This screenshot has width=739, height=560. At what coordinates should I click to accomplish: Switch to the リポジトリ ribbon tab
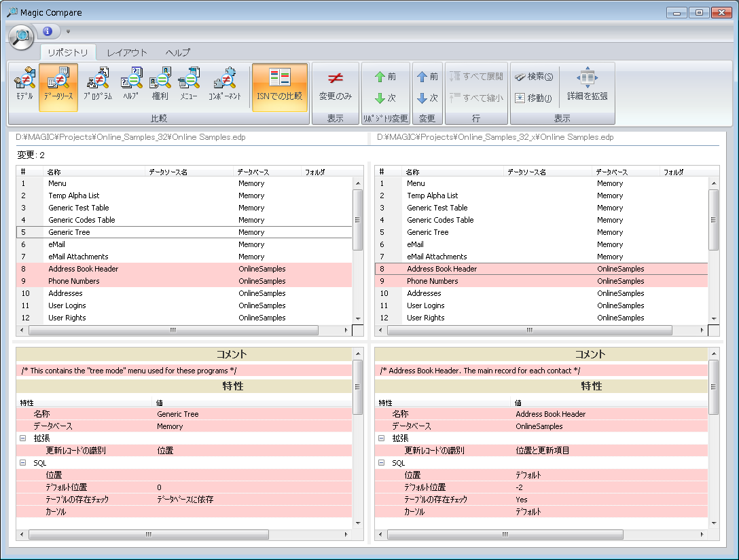(68, 52)
